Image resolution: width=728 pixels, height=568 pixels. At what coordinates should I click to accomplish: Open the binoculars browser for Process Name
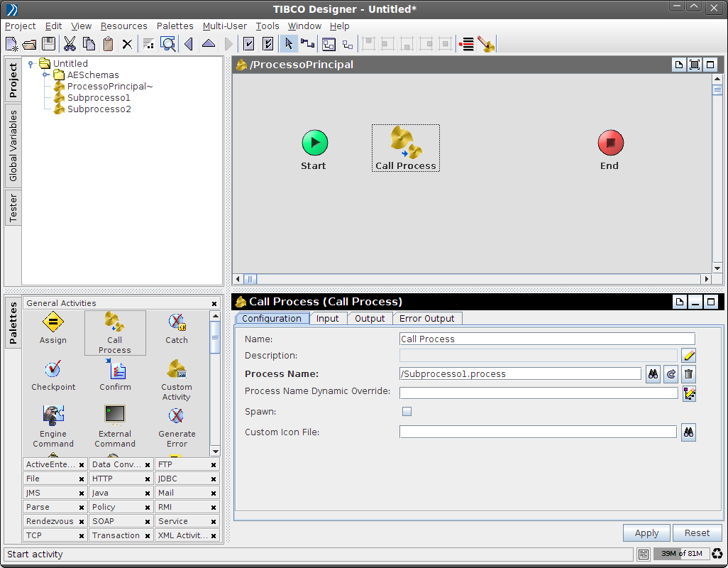[653, 373]
